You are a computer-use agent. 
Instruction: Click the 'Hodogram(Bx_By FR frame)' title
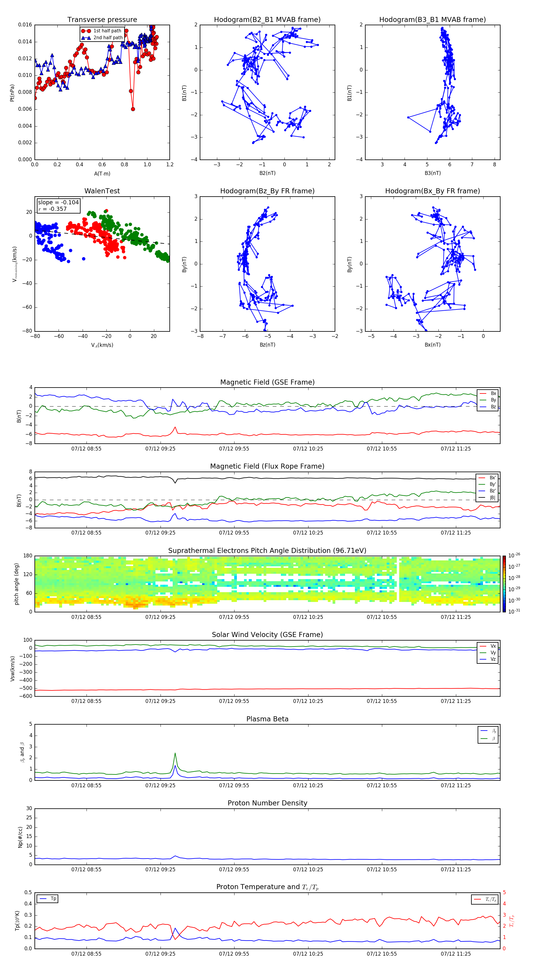click(x=432, y=191)
